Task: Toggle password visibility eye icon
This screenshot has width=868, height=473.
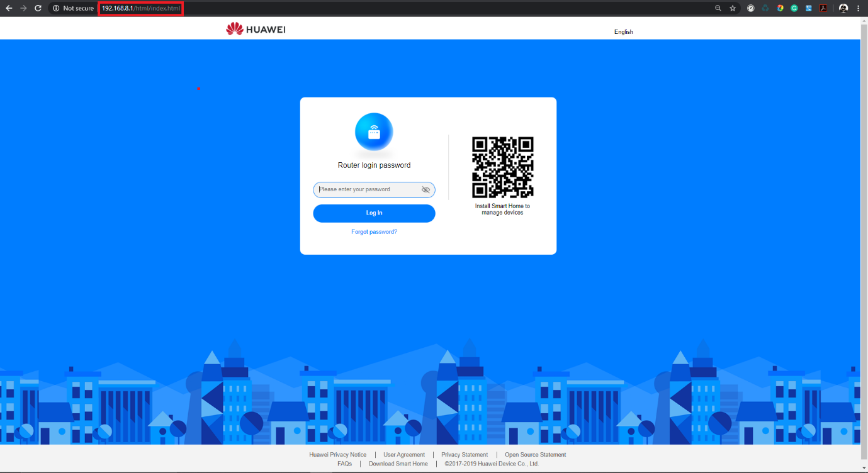Action: tap(426, 189)
